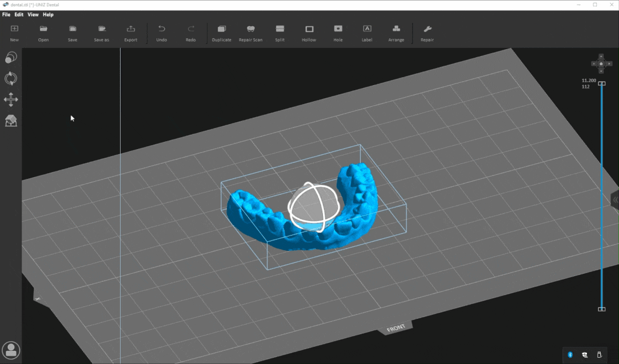619x364 pixels.
Task: Open the user account icon at bottom-left
Action: click(11, 350)
